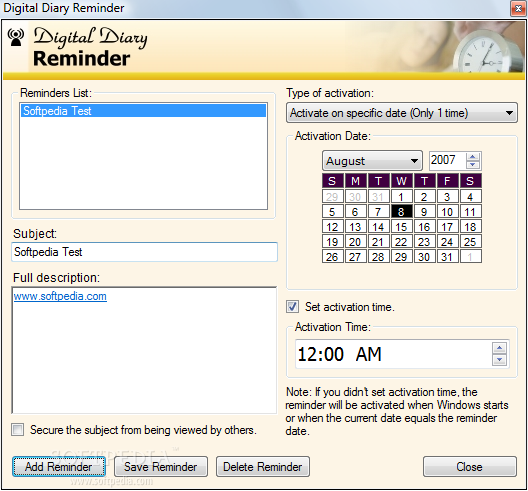This screenshot has height=491, width=528.
Task: Select August 2 on the calendar
Action: 424,196
